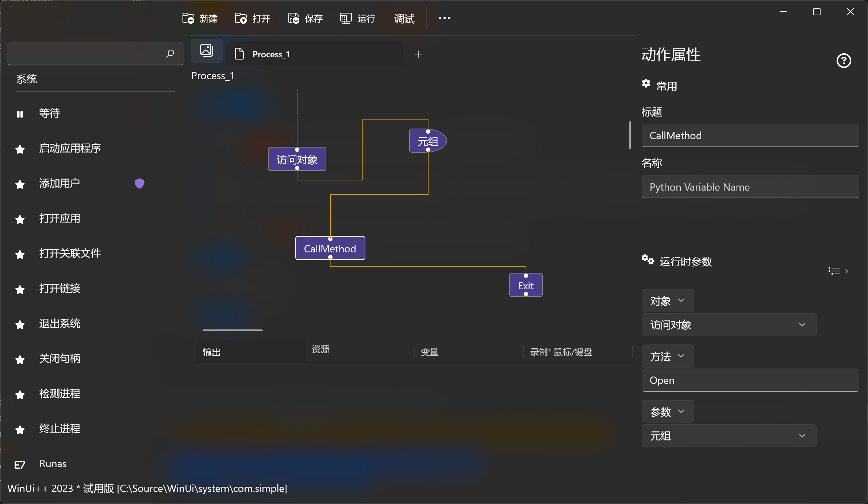Open the 访问对象 object dropdown
The image size is (868, 504).
coord(729,325)
